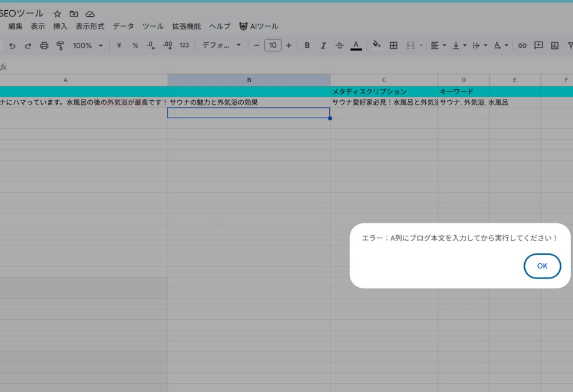Click the text color button
The width and height of the screenshot is (573, 392).
(356, 45)
